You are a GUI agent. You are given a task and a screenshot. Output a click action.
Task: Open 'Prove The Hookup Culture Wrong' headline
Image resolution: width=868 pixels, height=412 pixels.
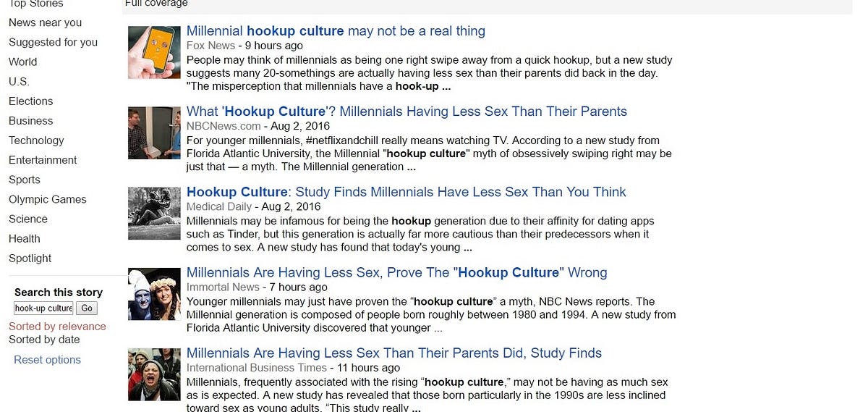[x=396, y=273]
